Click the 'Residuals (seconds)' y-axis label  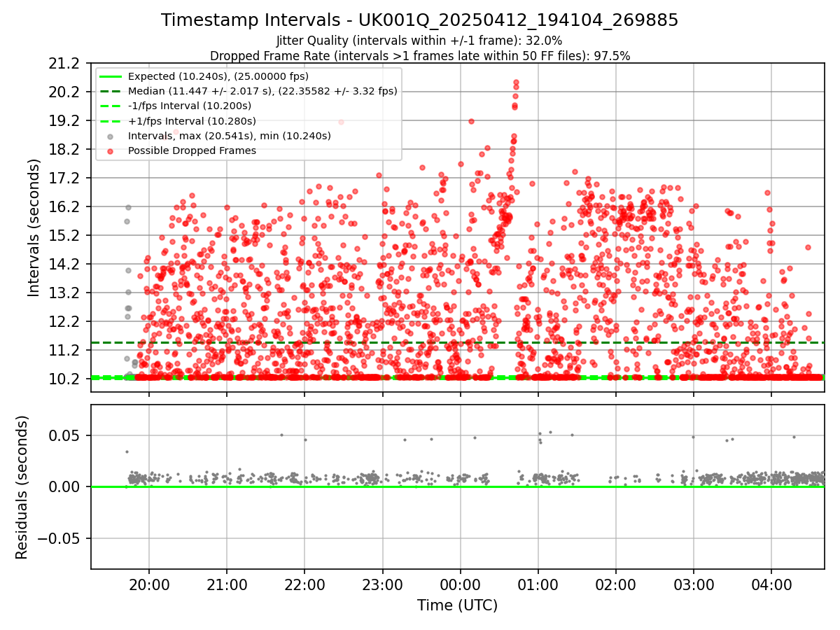22,487
